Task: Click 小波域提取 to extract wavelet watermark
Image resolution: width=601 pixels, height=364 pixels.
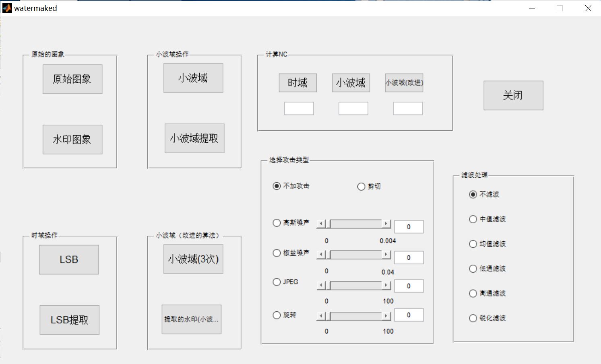Action: pos(194,138)
